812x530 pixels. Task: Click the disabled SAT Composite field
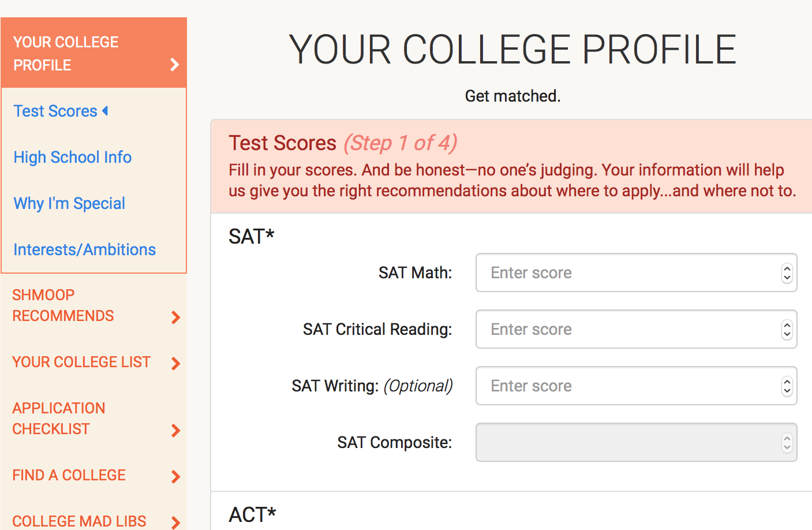click(626, 442)
